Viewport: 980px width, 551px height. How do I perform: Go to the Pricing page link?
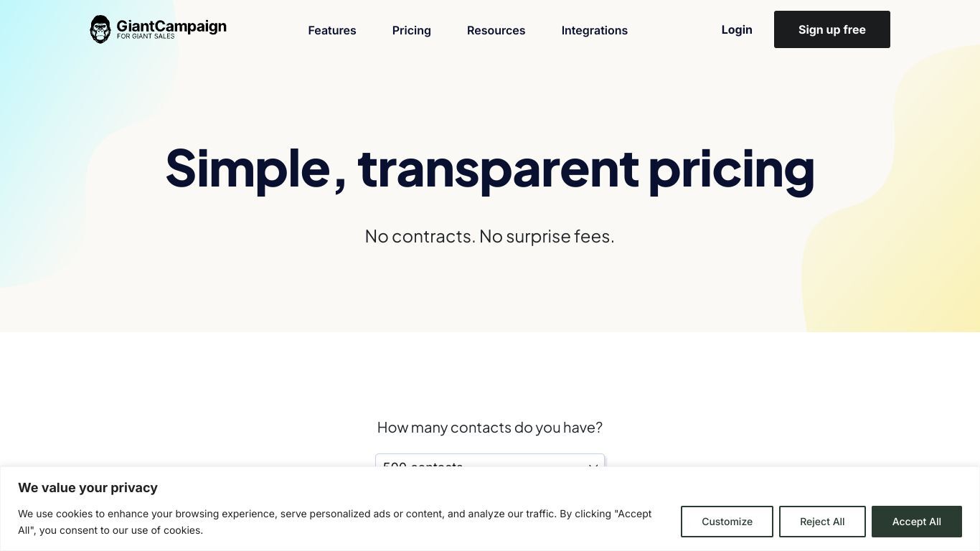[412, 30]
